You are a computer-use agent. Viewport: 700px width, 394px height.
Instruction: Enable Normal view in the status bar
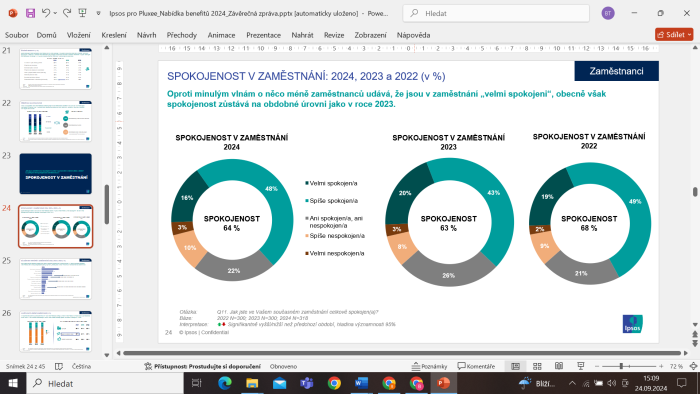(x=515, y=366)
